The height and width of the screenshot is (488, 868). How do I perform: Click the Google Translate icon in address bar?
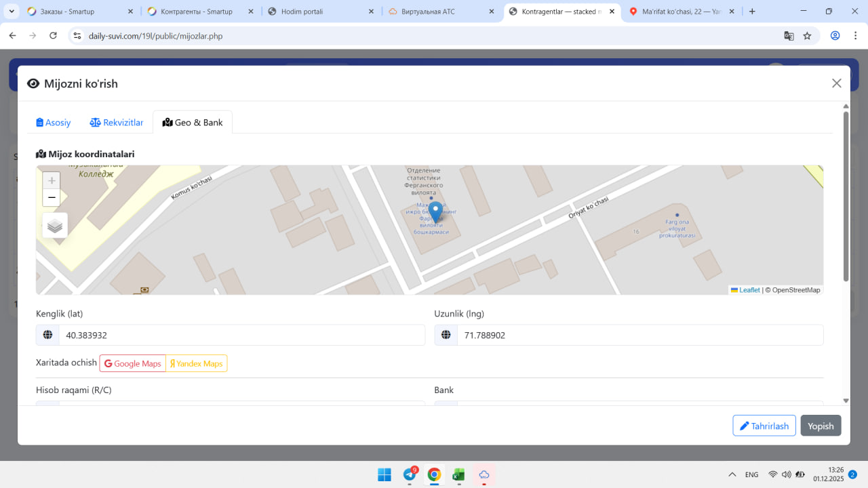coord(789,36)
